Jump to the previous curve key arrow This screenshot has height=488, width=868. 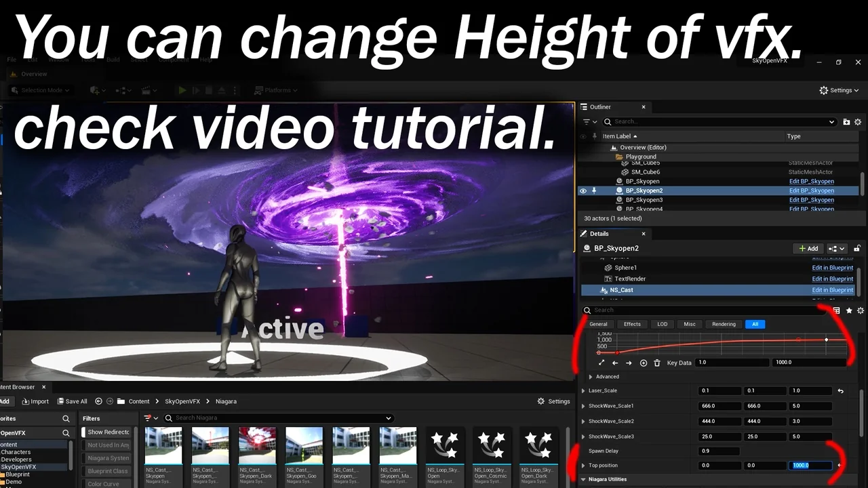click(615, 363)
